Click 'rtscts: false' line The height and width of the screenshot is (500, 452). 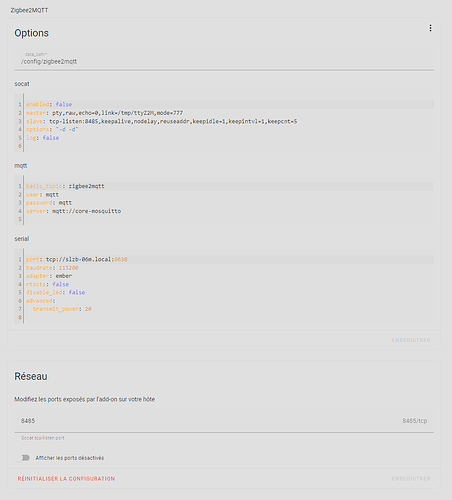point(48,284)
